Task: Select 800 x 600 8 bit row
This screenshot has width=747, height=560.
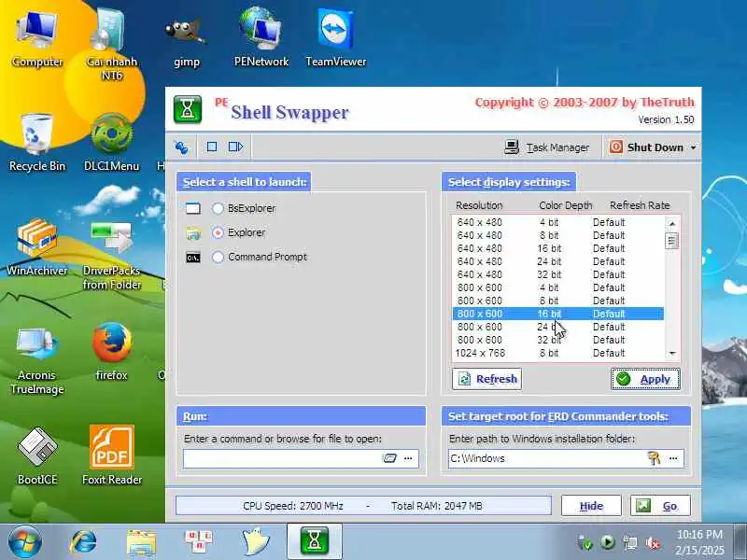Action: click(x=557, y=301)
